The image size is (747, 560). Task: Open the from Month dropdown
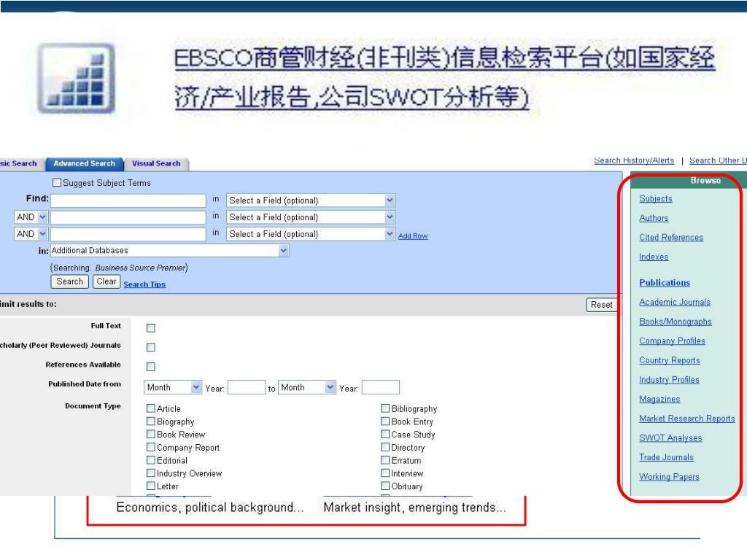173,388
